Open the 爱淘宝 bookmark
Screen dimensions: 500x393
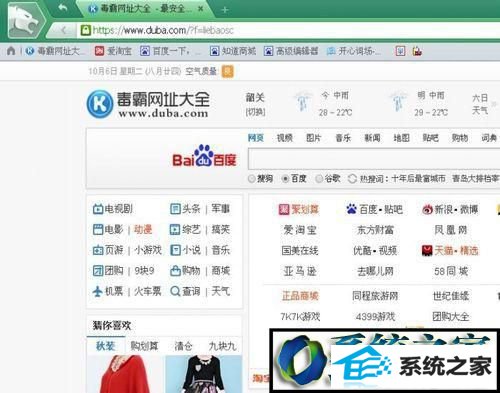pos(113,51)
